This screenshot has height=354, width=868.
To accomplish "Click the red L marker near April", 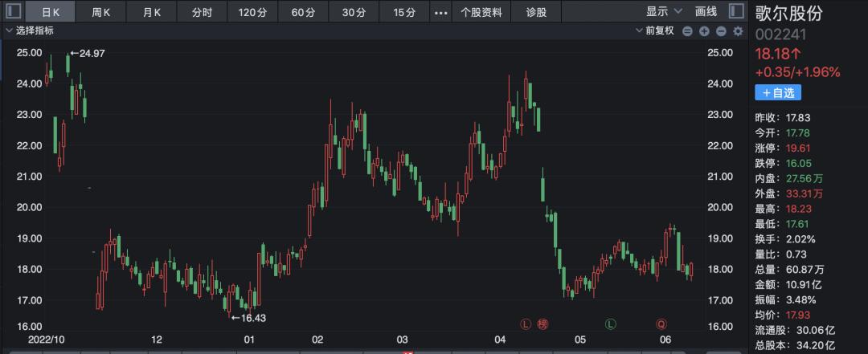I will click(x=526, y=324).
